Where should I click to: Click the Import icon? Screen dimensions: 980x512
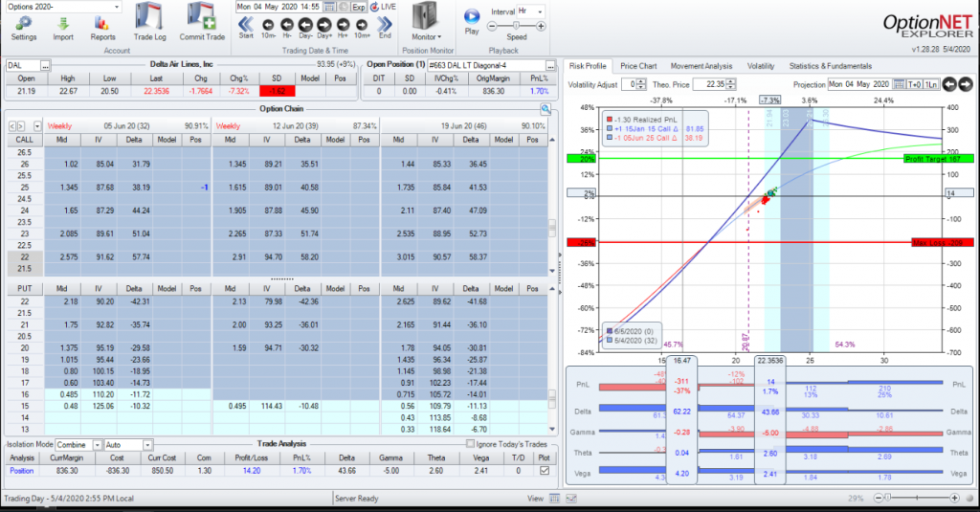pyautogui.click(x=63, y=21)
